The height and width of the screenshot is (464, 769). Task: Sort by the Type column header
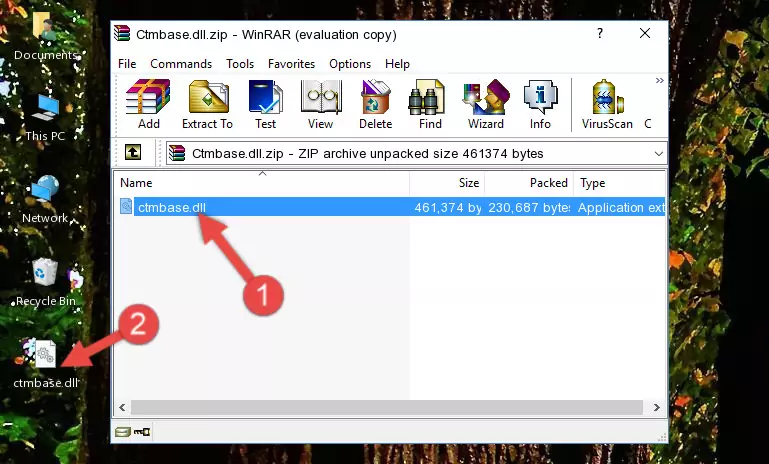point(619,183)
